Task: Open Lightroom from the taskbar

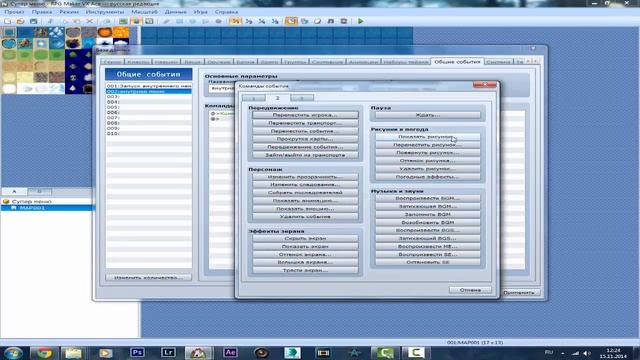Action: (168, 353)
